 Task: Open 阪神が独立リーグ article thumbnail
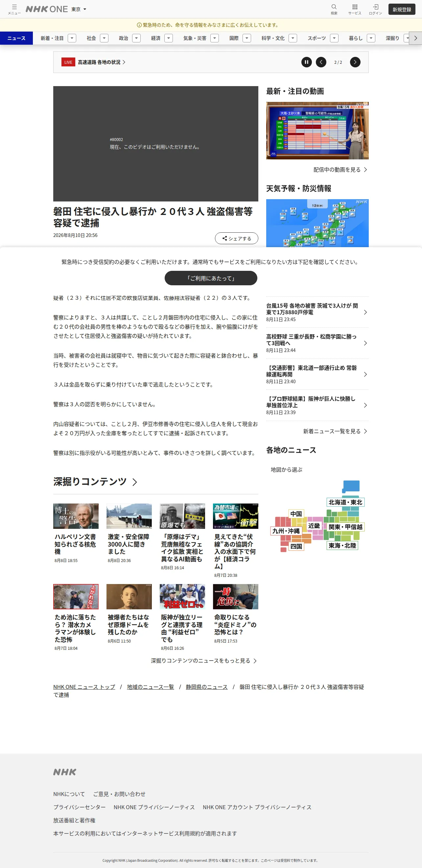(x=182, y=597)
